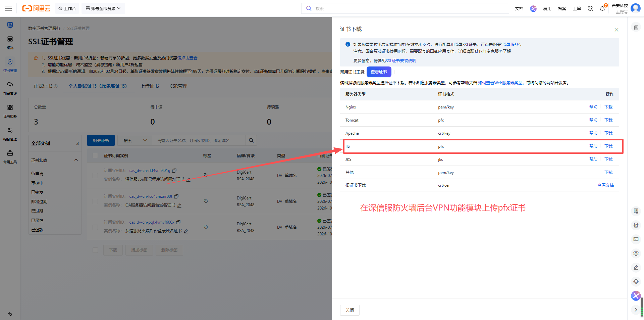Image resolution: width=644 pixels, height=320 pixels.
Task: Click the 查看证书 button
Action: 379,72
